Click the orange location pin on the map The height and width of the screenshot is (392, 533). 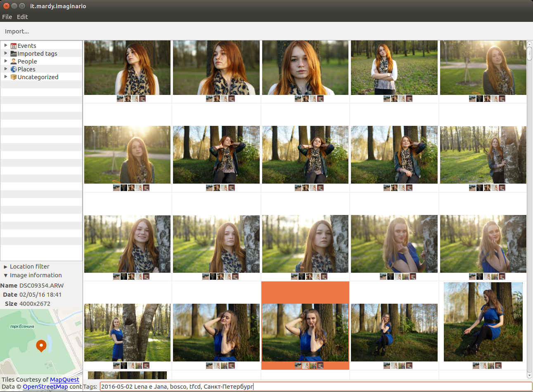[x=41, y=346]
